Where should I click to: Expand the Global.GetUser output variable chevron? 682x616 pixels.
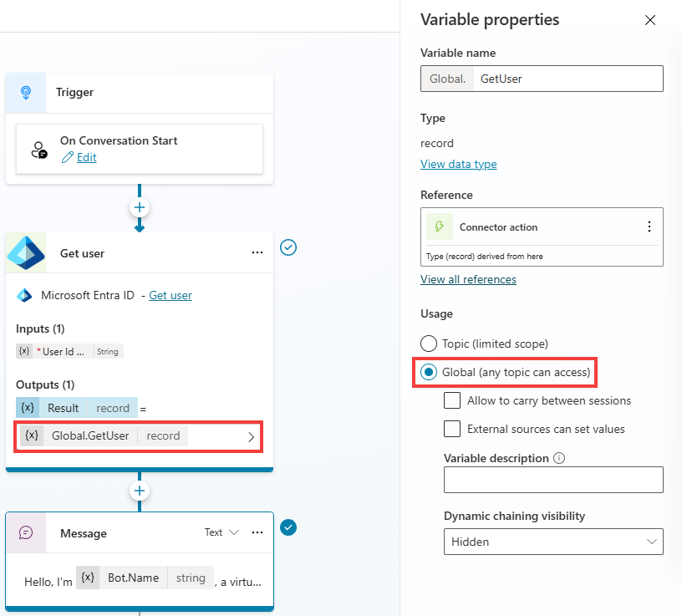point(252,436)
